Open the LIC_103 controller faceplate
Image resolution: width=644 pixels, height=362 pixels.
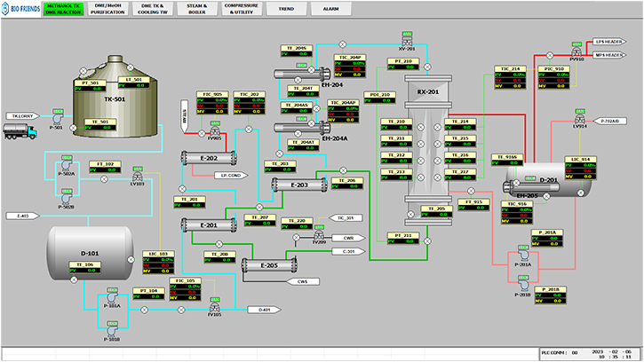[158, 263]
